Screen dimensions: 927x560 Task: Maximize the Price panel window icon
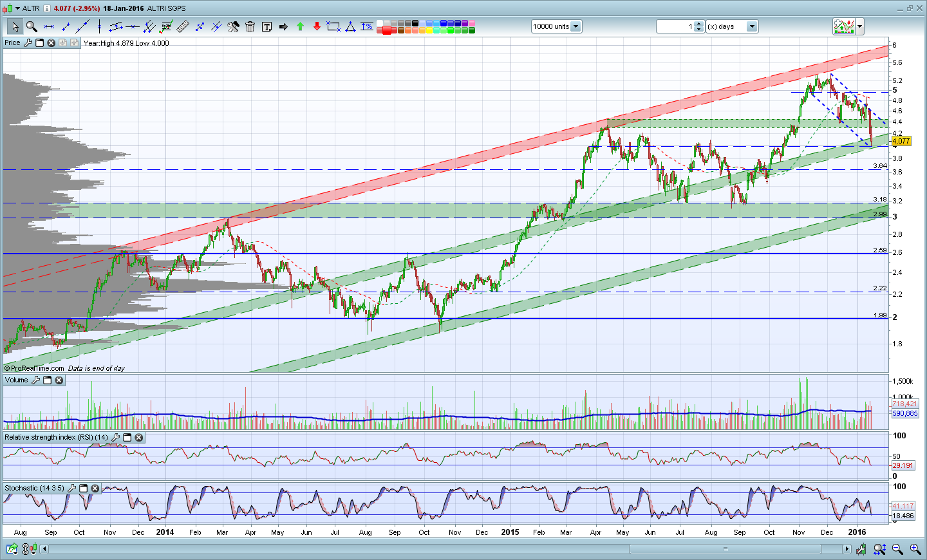point(39,43)
